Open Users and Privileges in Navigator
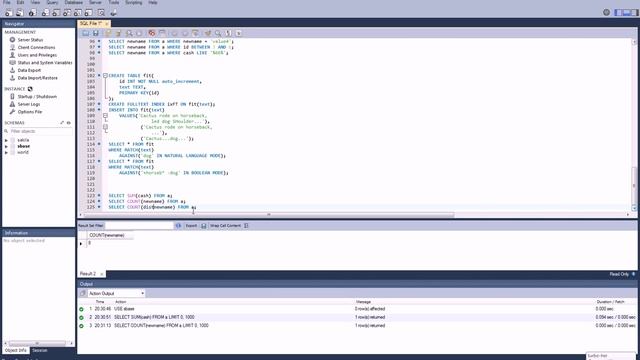640x360 pixels. point(37,55)
